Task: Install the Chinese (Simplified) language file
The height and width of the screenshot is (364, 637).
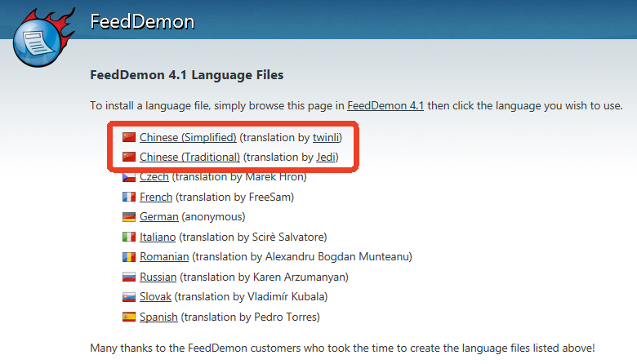Action: tap(188, 137)
